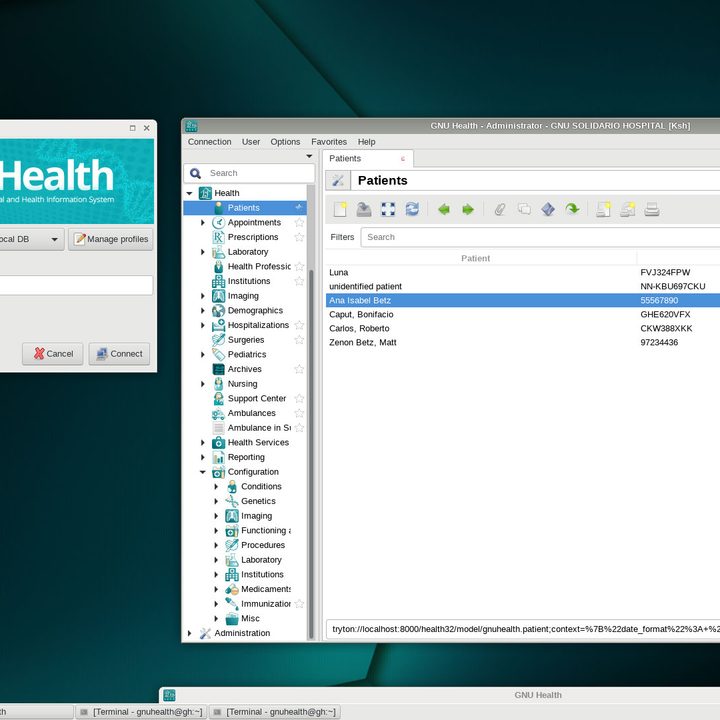The height and width of the screenshot is (720, 720).
Task: Open Ambulances in the Health tree
Action: (x=251, y=413)
